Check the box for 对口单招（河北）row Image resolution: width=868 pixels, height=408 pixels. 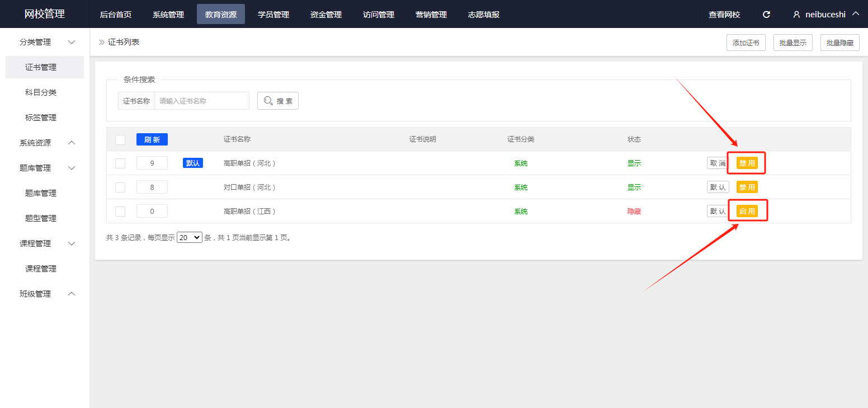(x=120, y=187)
